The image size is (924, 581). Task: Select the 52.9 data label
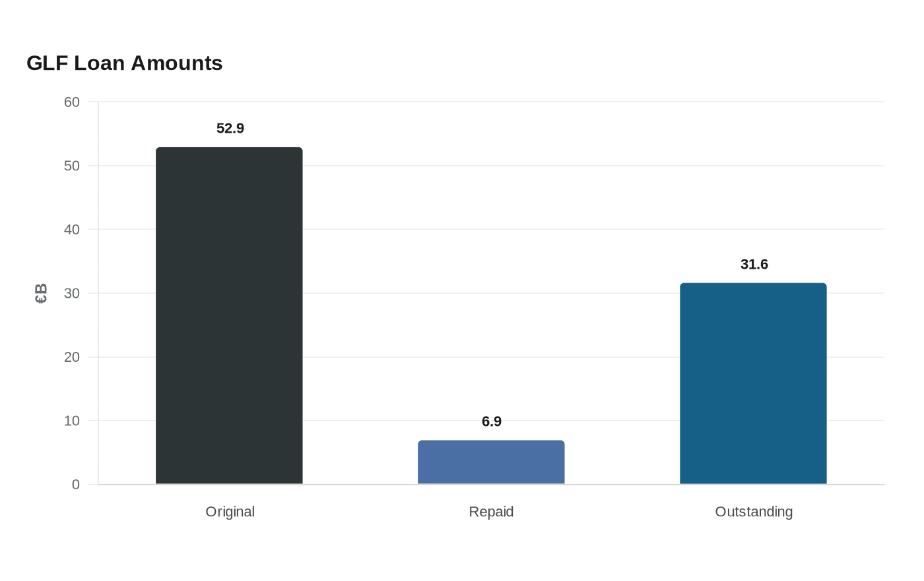[x=230, y=129]
